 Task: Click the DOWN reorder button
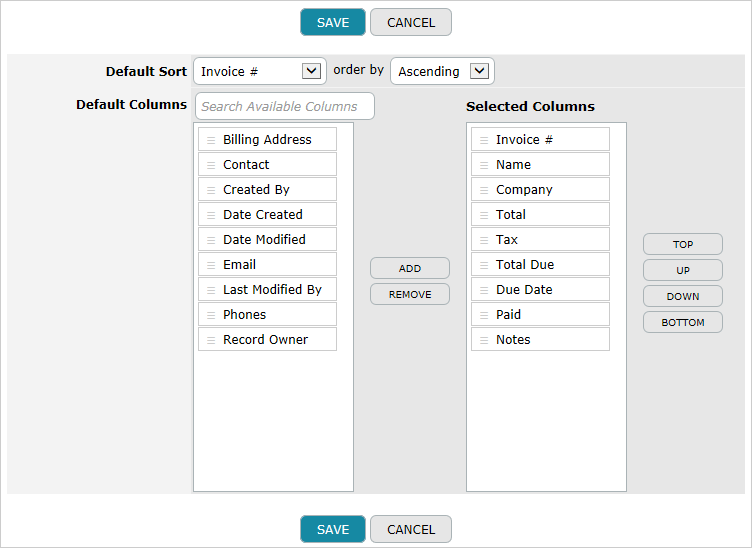pos(683,296)
